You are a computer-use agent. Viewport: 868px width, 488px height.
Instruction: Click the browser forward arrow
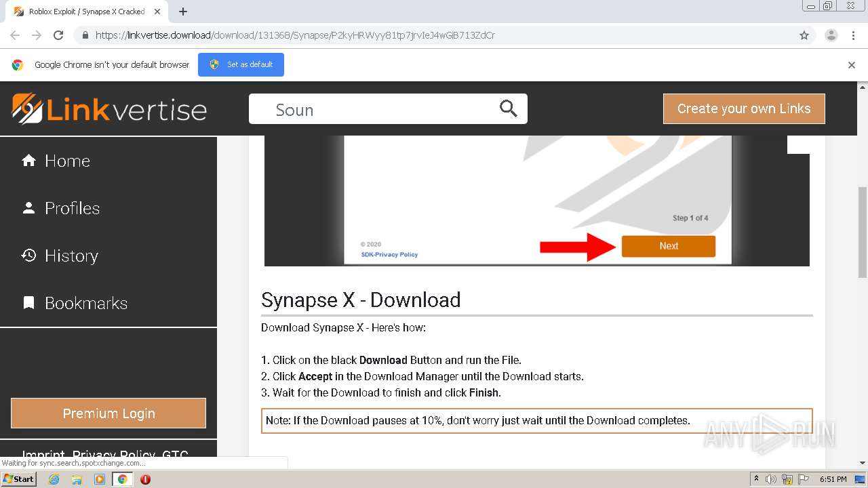tap(37, 35)
